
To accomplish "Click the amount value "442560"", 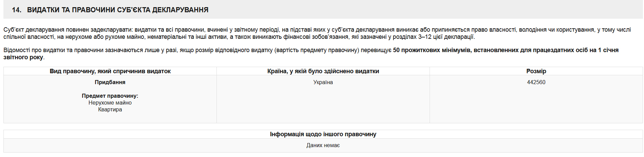I will click(x=536, y=82).
